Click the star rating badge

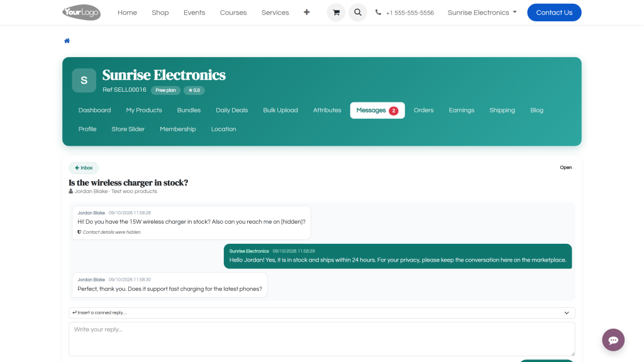tap(194, 90)
